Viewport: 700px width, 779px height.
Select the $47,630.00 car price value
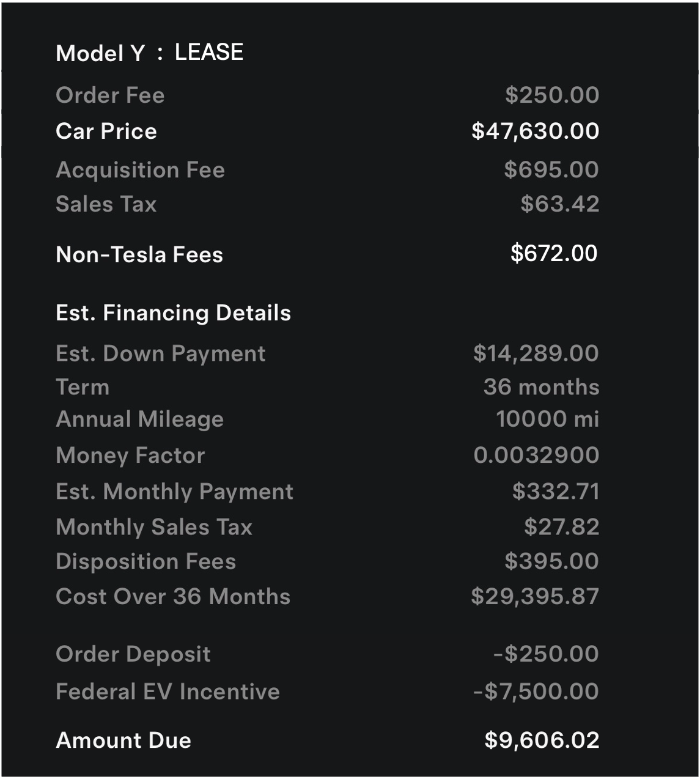[535, 131]
